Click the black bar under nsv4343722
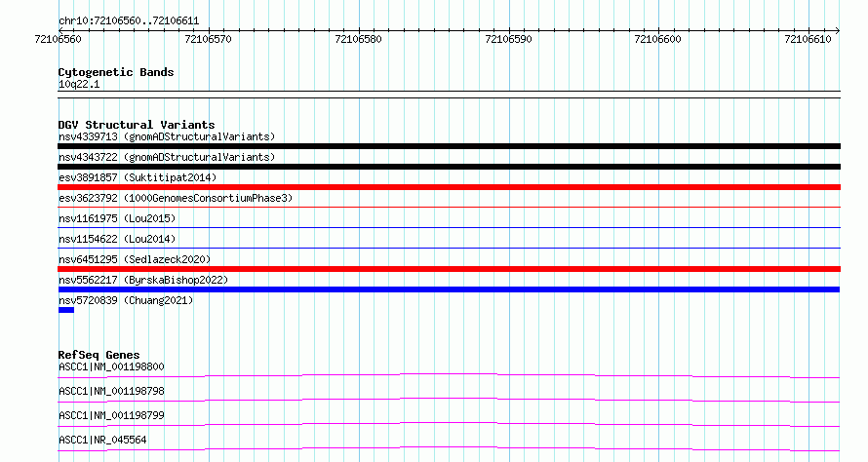Image resolution: width=868 pixels, height=462 pixels. 449,167
